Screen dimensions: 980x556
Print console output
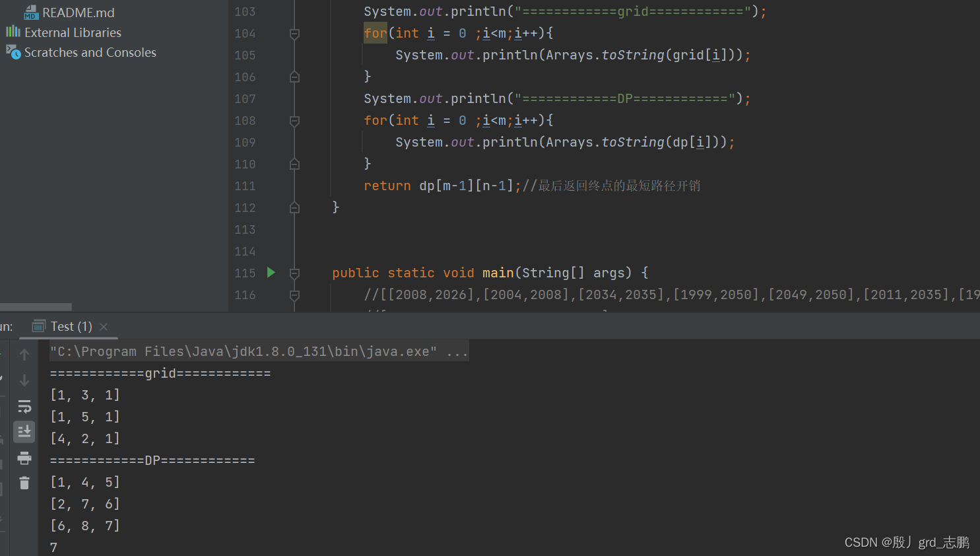24,458
